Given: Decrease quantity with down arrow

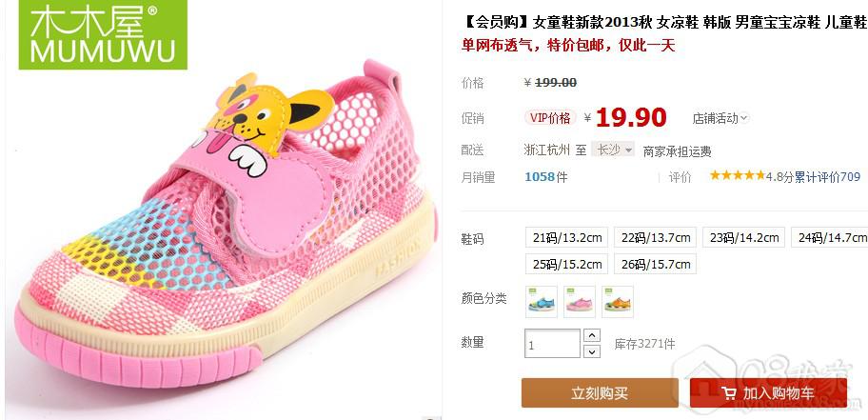Looking at the screenshot, I should (592, 351).
